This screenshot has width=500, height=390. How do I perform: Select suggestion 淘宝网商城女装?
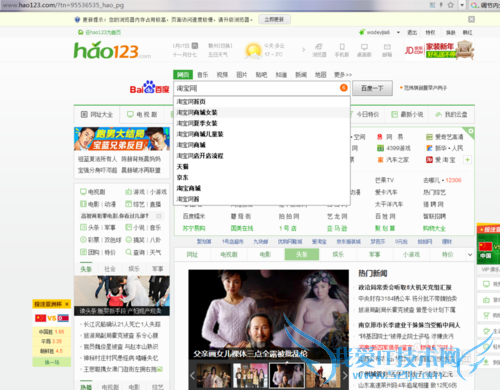click(262, 112)
